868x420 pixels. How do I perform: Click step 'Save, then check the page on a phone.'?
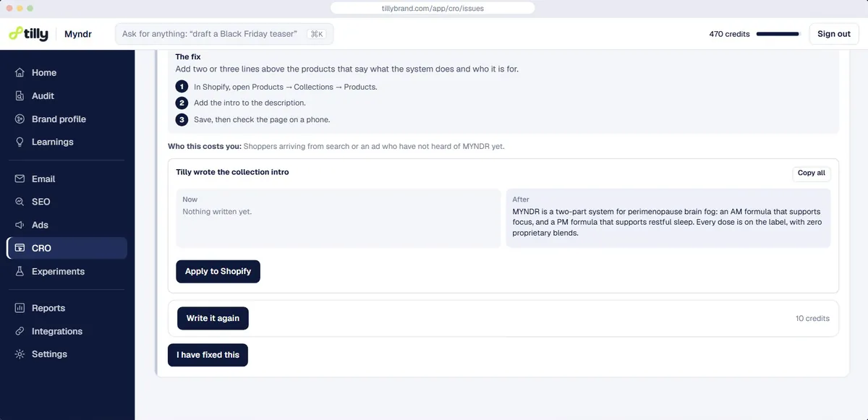tap(262, 119)
